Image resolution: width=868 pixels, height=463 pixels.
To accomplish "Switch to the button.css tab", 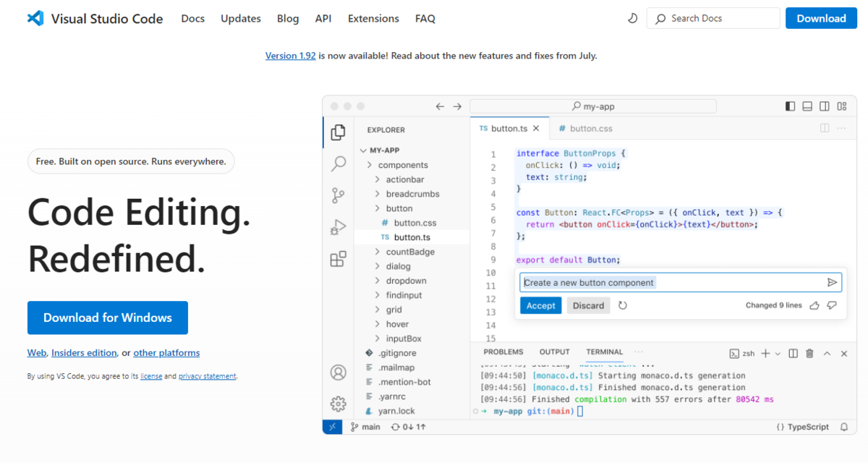I will pyautogui.click(x=584, y=128).
